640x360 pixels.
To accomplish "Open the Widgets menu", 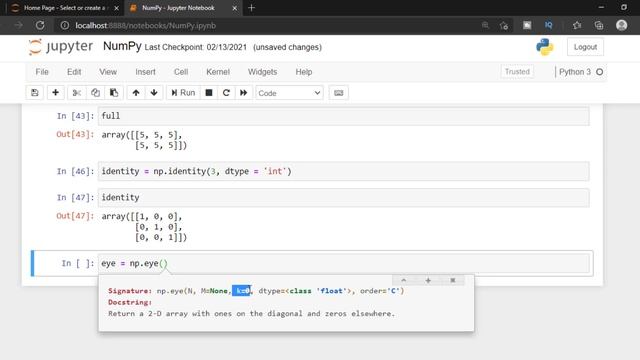I will click(262, 72).
